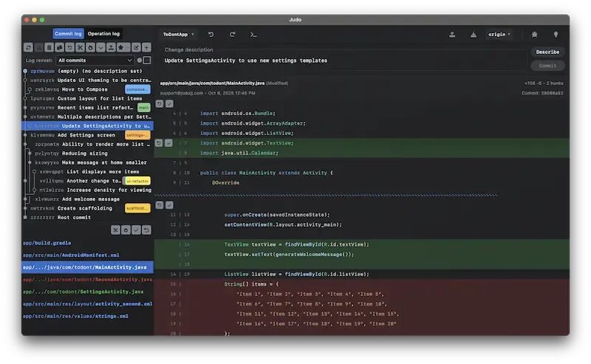Open the terminal prompt icon
The height and width of the screenshot is (364, 591).
click(x=253, y=34)
